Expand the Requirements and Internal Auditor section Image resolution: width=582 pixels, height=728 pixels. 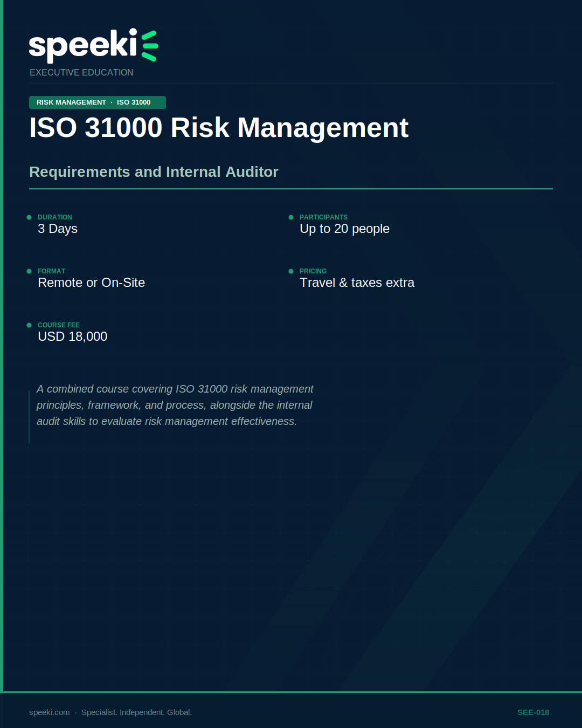click(x=154, y=171)
